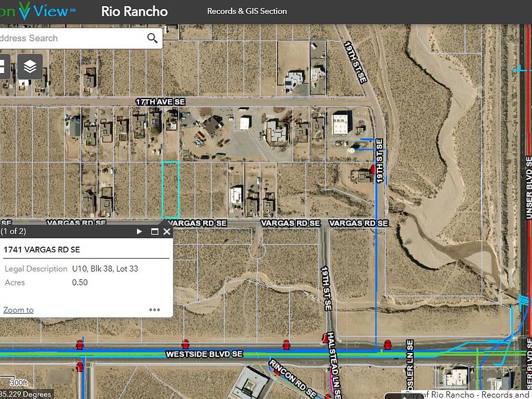Click the address search magnifier icon
532x399 pixels.
(152, 38)
